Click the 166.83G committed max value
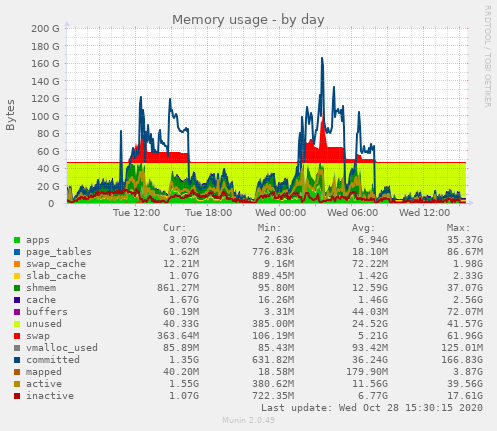This screenshot has width=497, height=431. pos(462,360)
